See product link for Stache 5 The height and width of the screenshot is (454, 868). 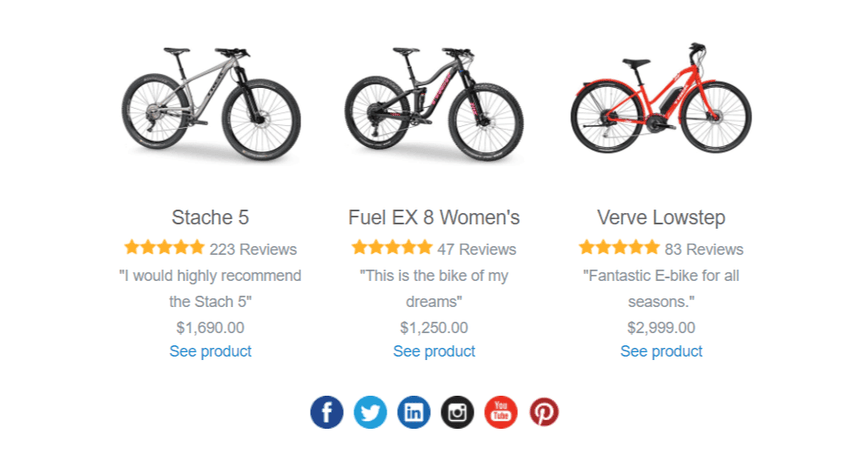click(211, 351)
